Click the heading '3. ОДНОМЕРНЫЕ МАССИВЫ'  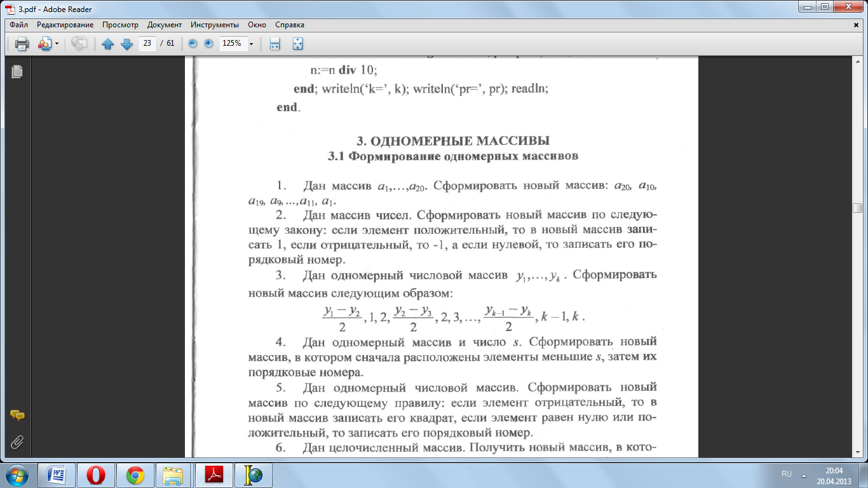452,141
